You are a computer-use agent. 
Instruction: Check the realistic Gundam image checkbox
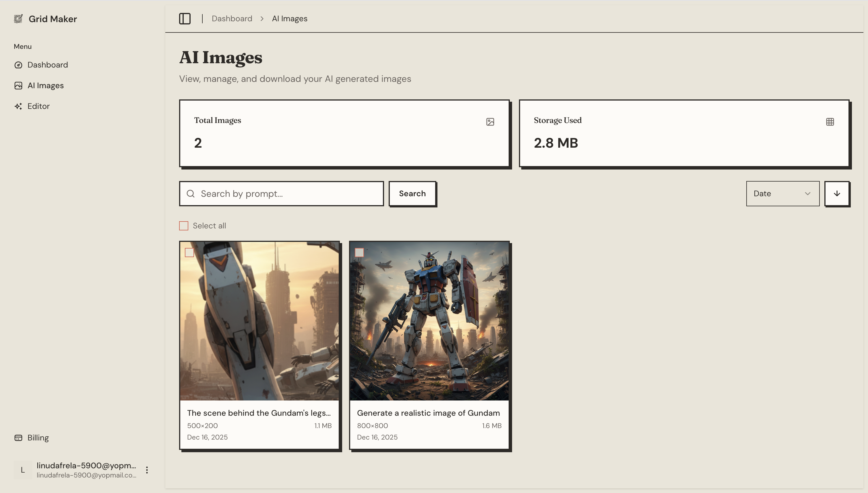(x=360, y=252)
